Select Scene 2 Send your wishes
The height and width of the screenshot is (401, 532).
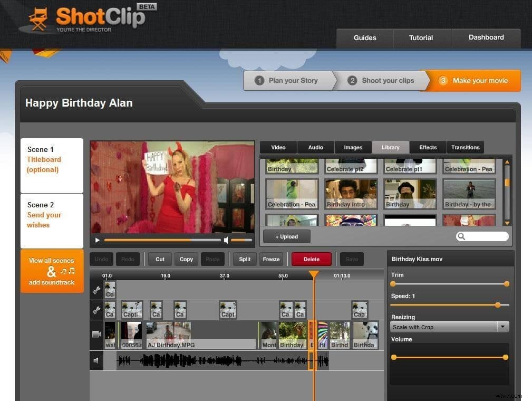click(51, 214)
